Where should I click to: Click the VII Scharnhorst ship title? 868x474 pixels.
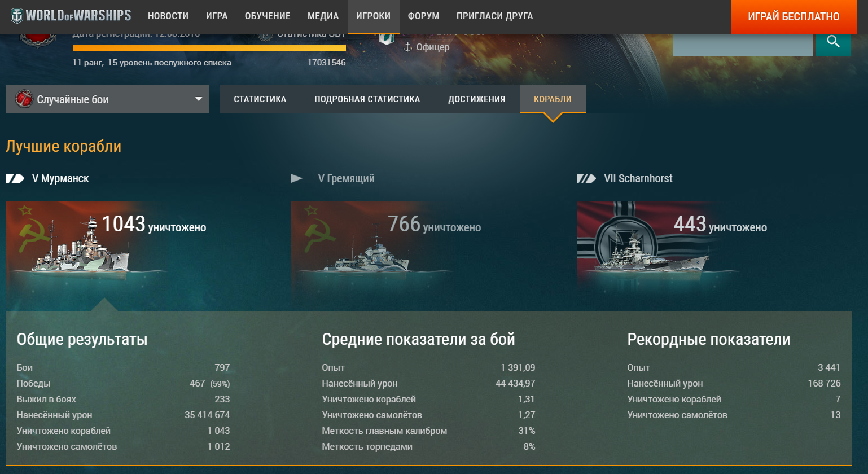(638, 178)
